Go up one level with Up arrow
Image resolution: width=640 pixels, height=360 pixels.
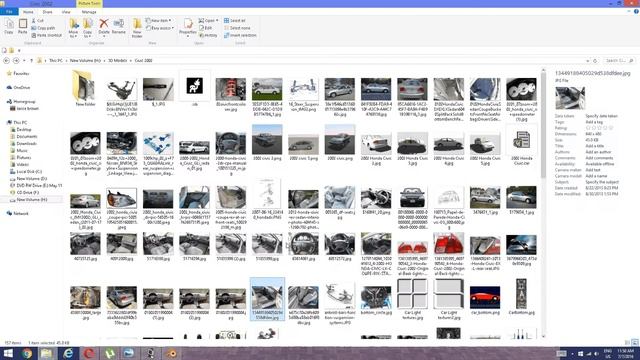point(31,60)
